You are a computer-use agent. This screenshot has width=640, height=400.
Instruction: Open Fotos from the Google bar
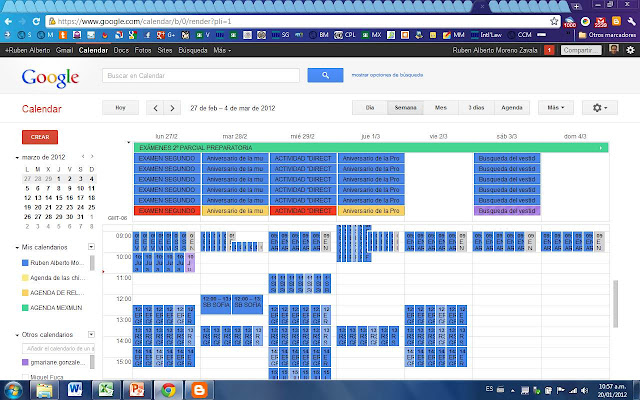pos(143,50)
